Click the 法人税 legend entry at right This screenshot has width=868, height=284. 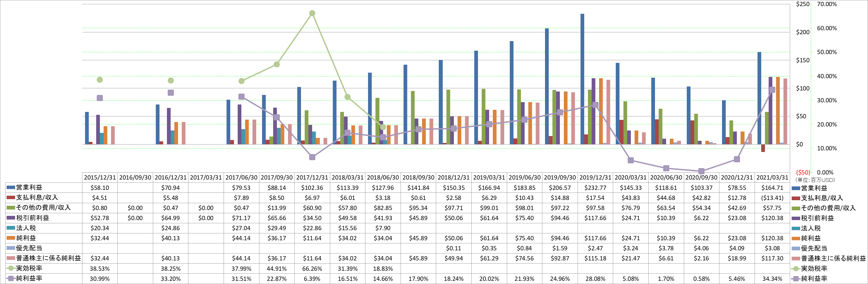(x=811, y=228)
